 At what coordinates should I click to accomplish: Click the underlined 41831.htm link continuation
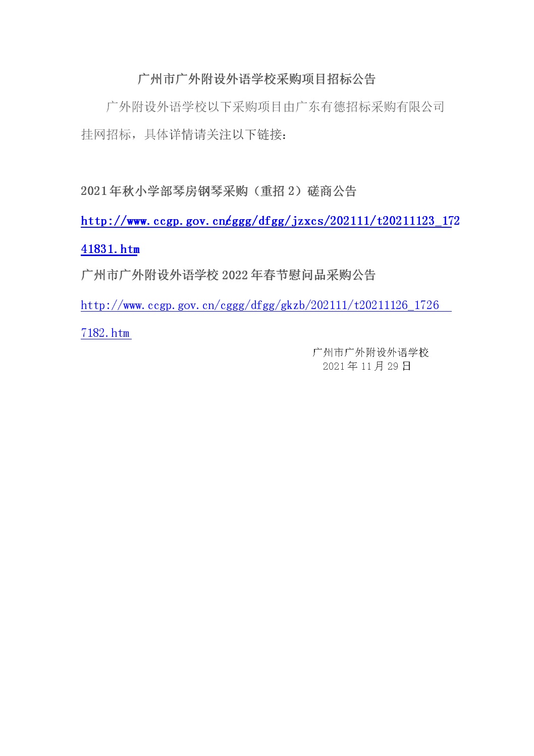(110, 249)
